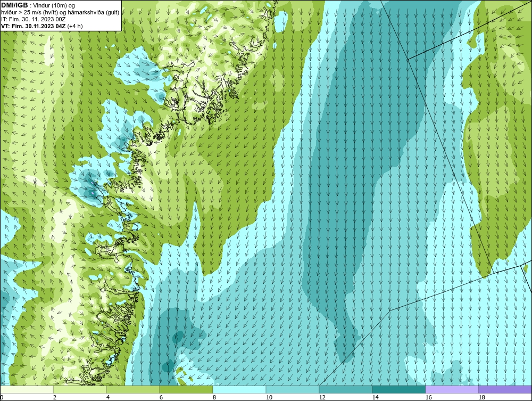Click the 12–14 m/s teal legend swatch
532x401 pixels.
tap(345, 389)
